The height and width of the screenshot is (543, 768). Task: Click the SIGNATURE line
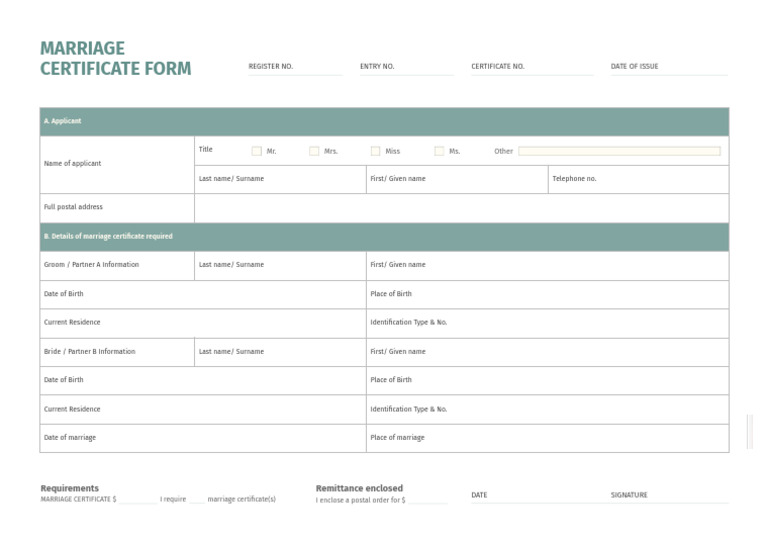(670, 501)
